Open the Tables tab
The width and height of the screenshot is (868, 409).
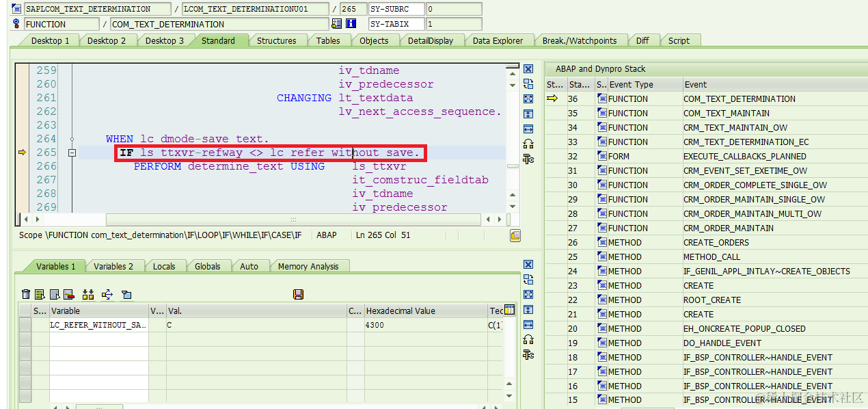click(x=328, y=40)
